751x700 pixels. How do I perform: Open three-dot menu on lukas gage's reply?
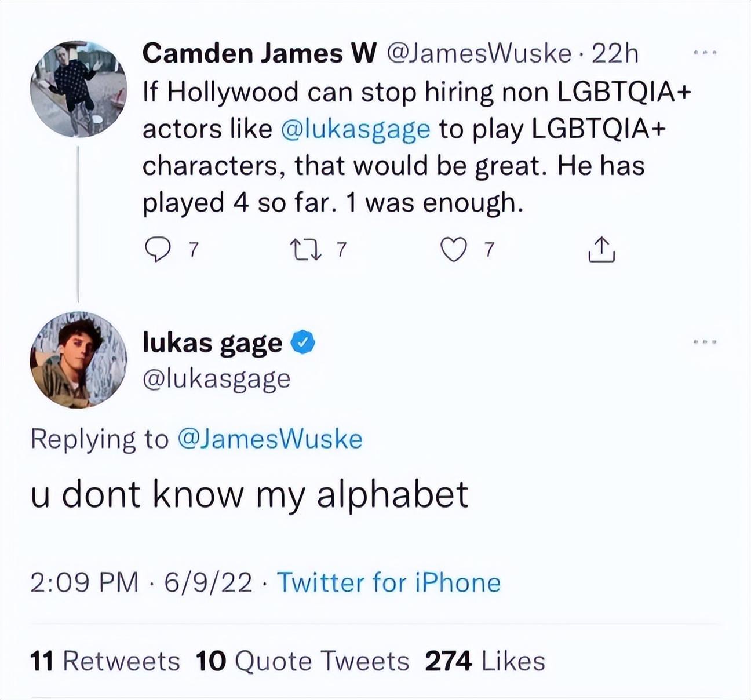[x=706, y=343]
